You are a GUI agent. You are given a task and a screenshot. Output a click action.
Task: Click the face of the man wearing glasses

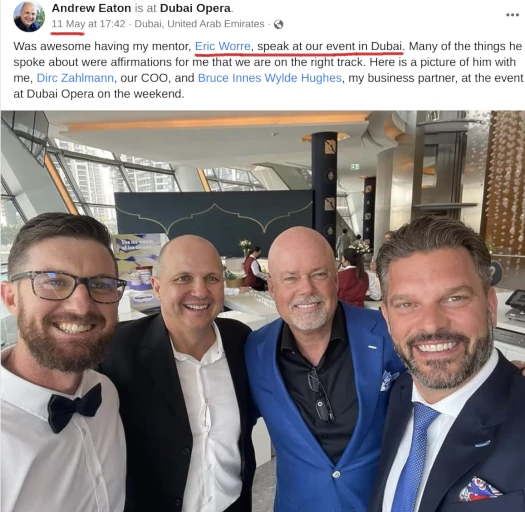click(65, 301)
